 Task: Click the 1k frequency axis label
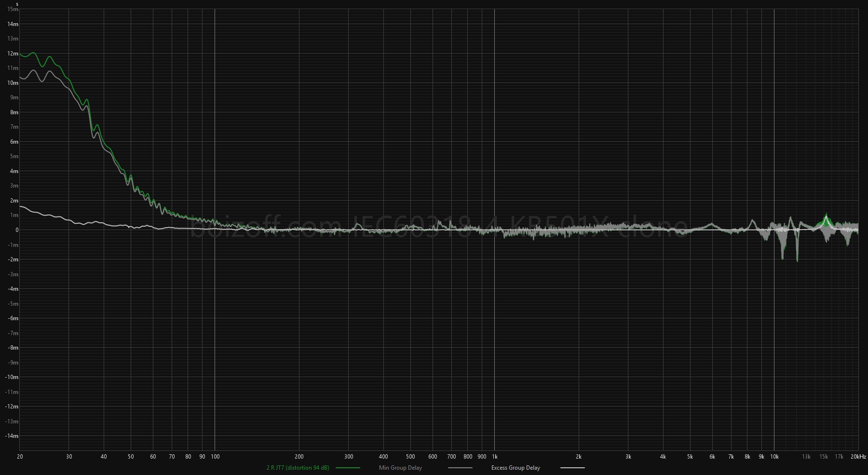[494, 457]
